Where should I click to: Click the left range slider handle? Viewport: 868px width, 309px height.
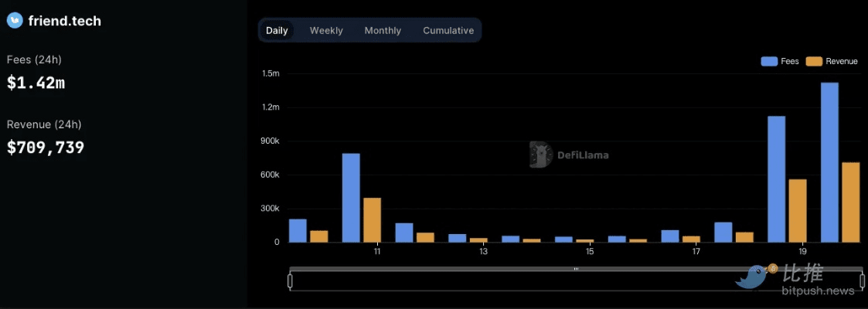point(290,280)
